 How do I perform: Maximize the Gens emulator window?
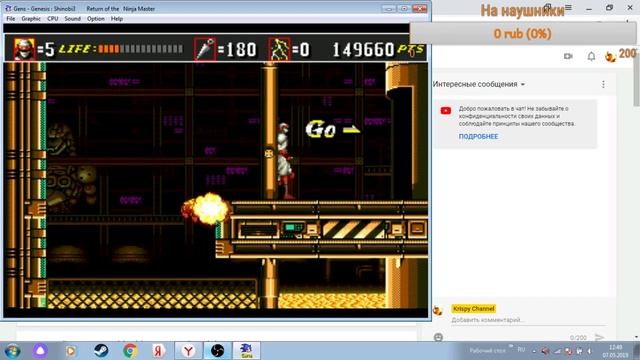[x=404, y=9]
